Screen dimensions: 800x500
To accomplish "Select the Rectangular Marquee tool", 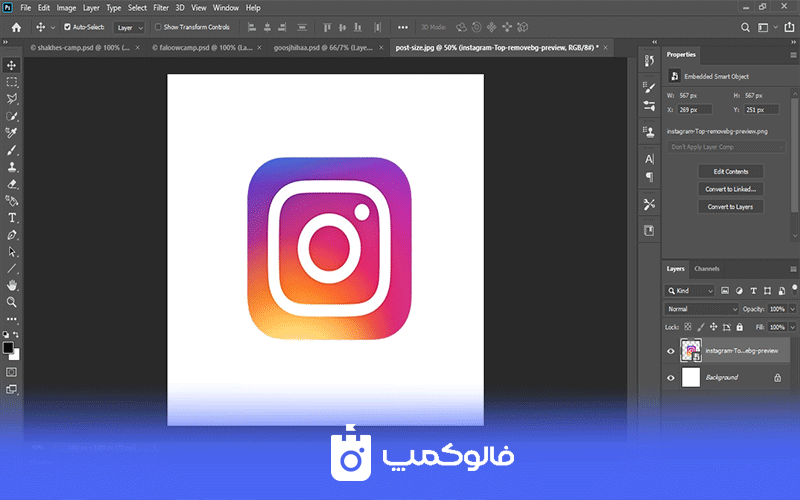I will [x=11, y=82].
